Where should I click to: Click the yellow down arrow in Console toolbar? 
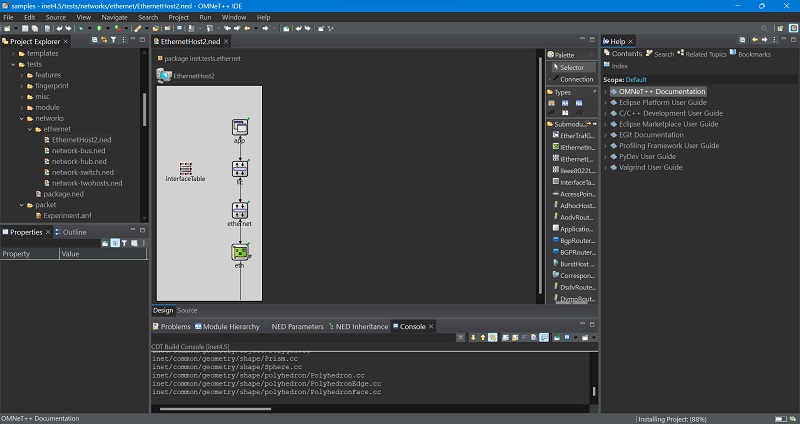click(x=473, y=337)
